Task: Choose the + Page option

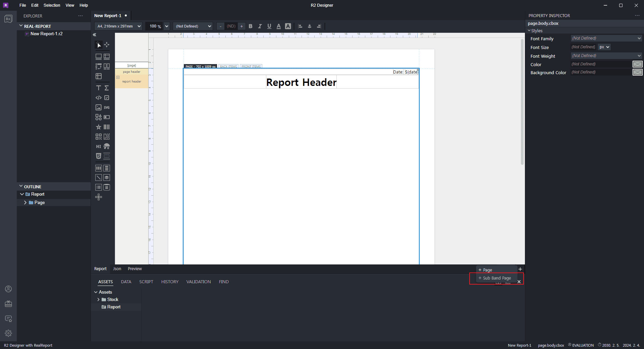Action: pos(485,270)
